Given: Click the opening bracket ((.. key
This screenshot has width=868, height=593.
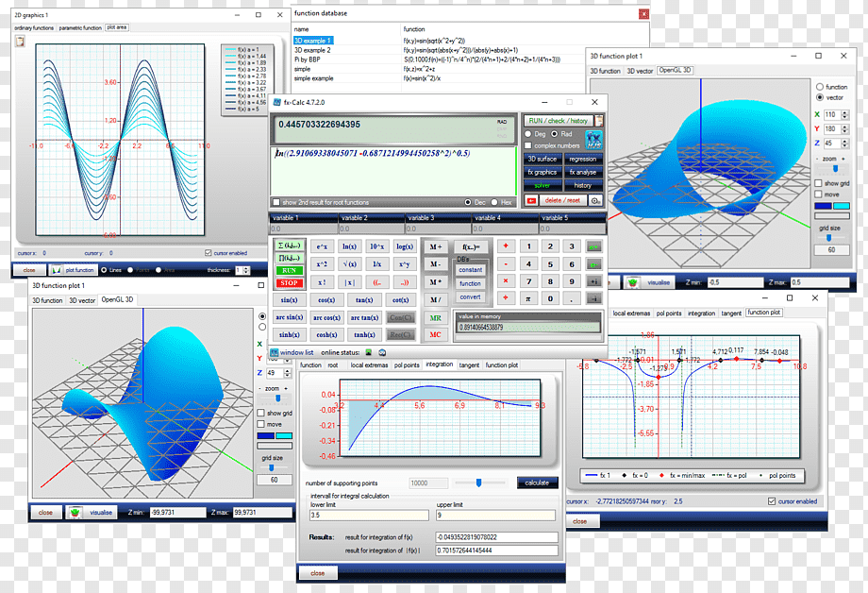Looking at the screenshot, I should pyautogui.click(x=377, y=282).
